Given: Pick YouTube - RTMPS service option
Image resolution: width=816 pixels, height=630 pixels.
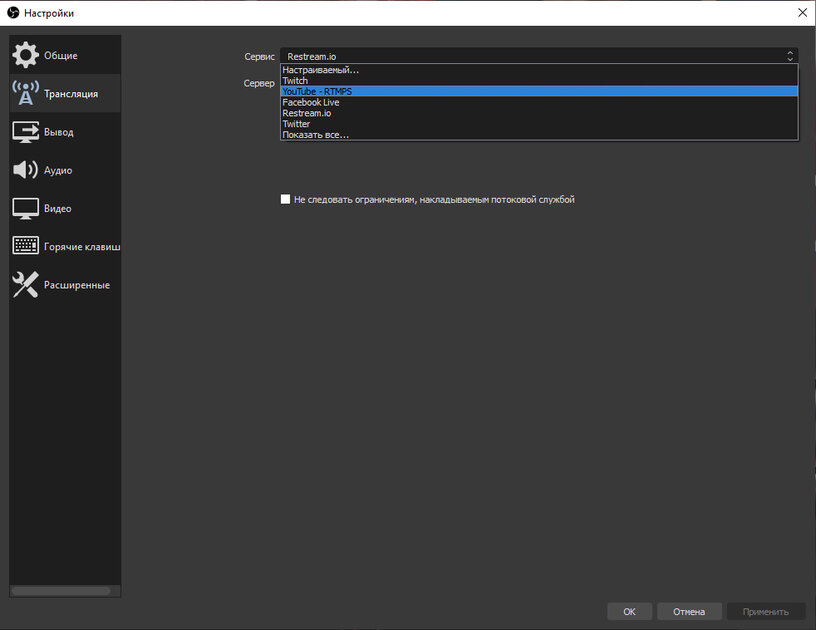Looking at the screenshot, I should pos(539,92).
